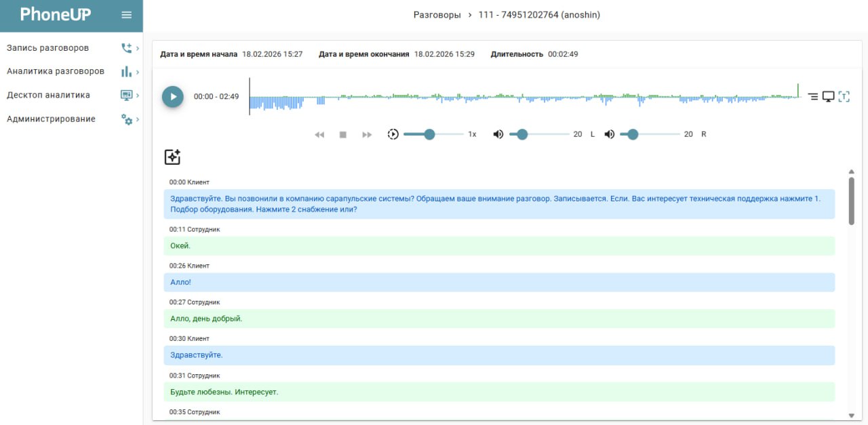This screenshot has width=868, height=425.
Task: Click the playback speed icon
Action: click(393, 134)
